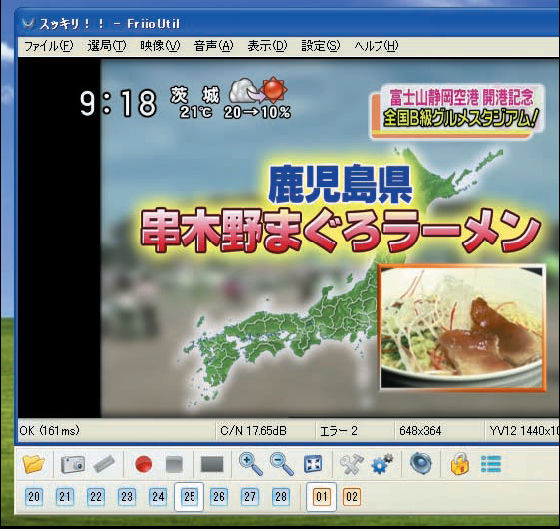Open settings using the blue gears icon
The image size is (560, 529).
[382, 464]
